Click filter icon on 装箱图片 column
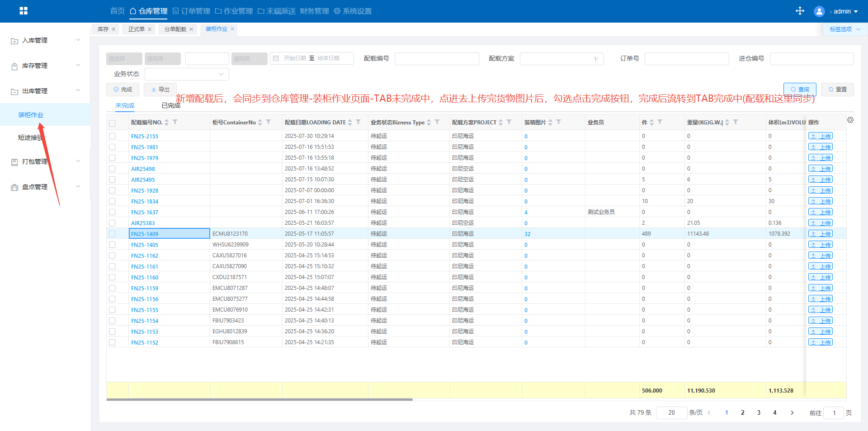 [559, 122]
